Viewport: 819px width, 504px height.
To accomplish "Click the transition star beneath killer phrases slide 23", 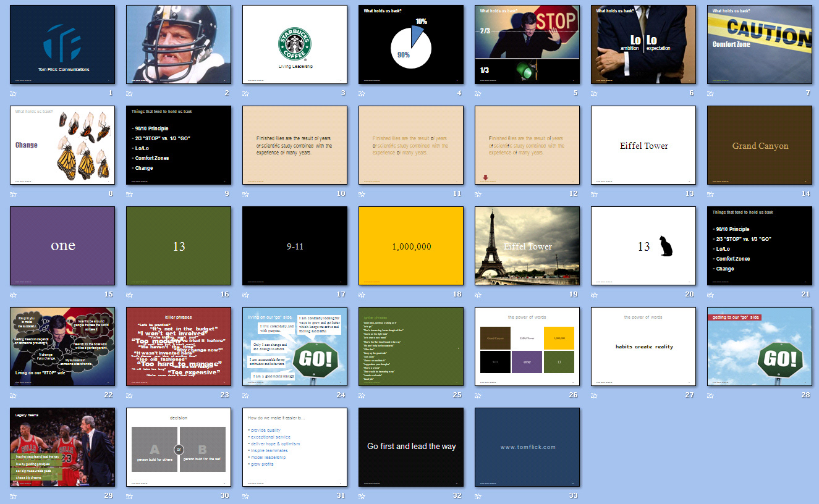I will [x=129, y=395].
